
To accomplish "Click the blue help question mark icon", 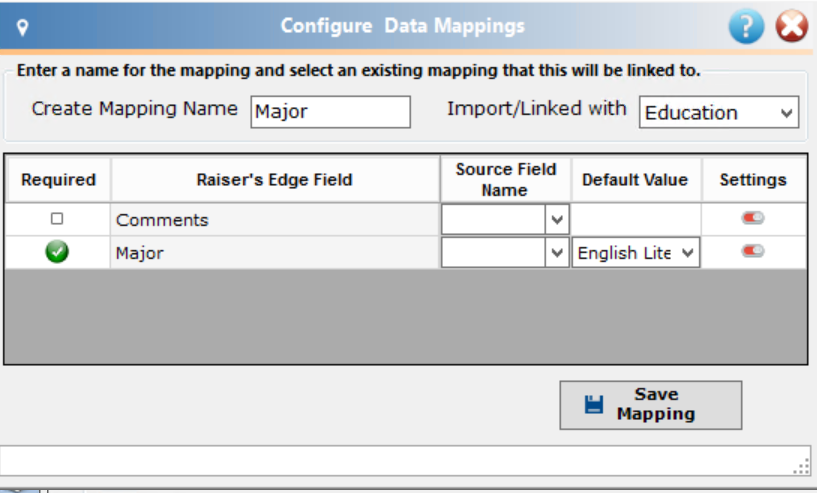I will click(746, 26).
